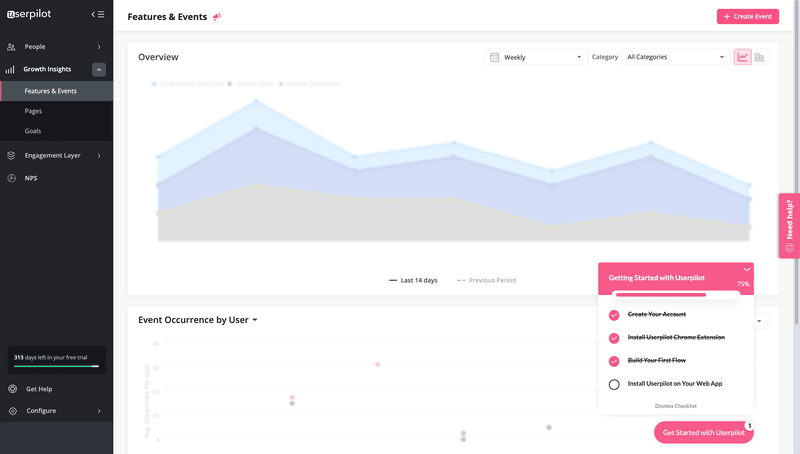Screen dimensions: 800x454
Task: Expand the People submenu chevron
Action: click(99, 47)
